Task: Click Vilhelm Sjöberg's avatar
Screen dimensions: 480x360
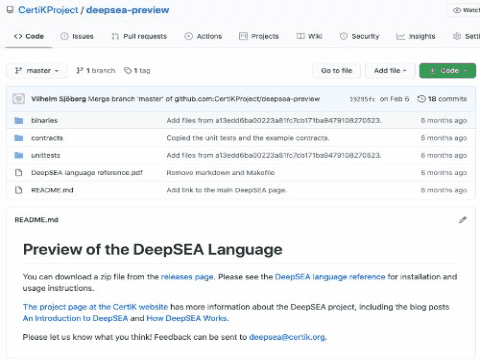Action: coord(19,99)
